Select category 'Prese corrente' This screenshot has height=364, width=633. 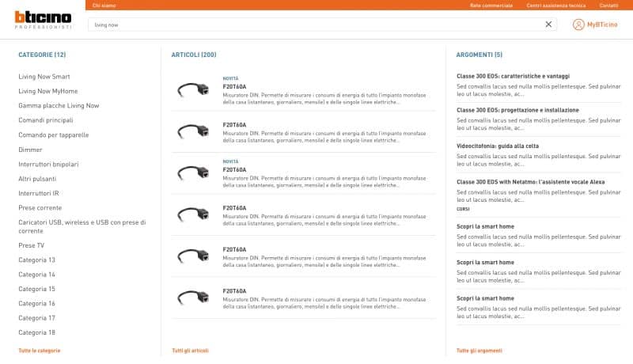pyautogui.click(x=40, y=208)
